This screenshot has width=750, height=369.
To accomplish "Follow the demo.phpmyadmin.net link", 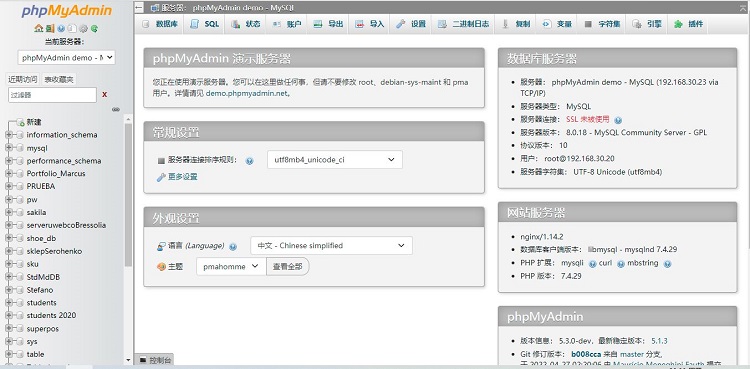I will click(247, 94).
